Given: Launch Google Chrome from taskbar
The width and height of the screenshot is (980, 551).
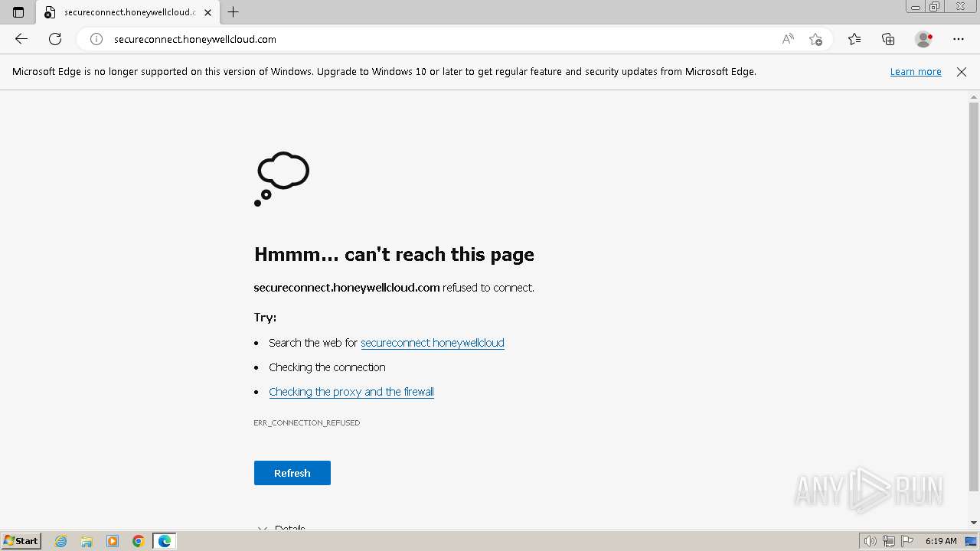Looking at the screenshot, I should 139,541.
